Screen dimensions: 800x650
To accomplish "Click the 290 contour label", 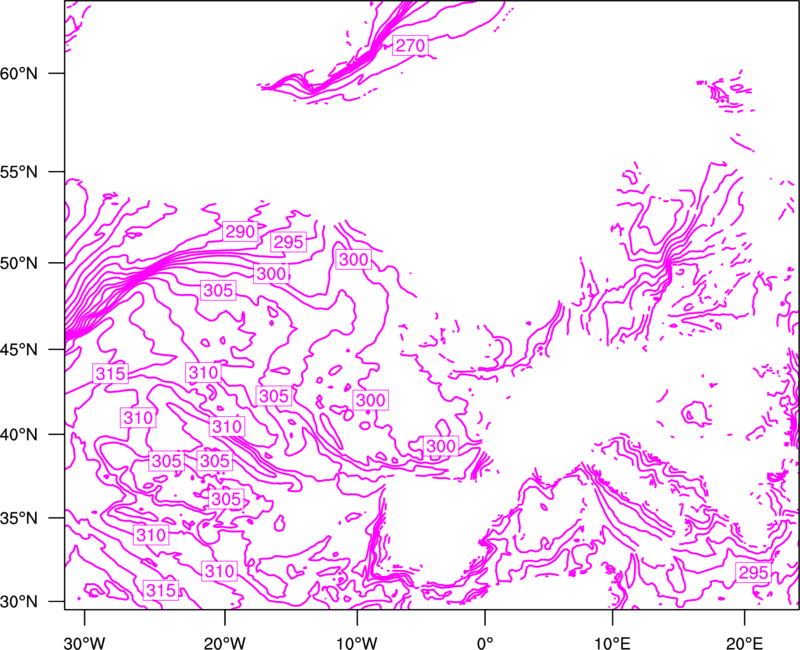I will pos(240,232).
